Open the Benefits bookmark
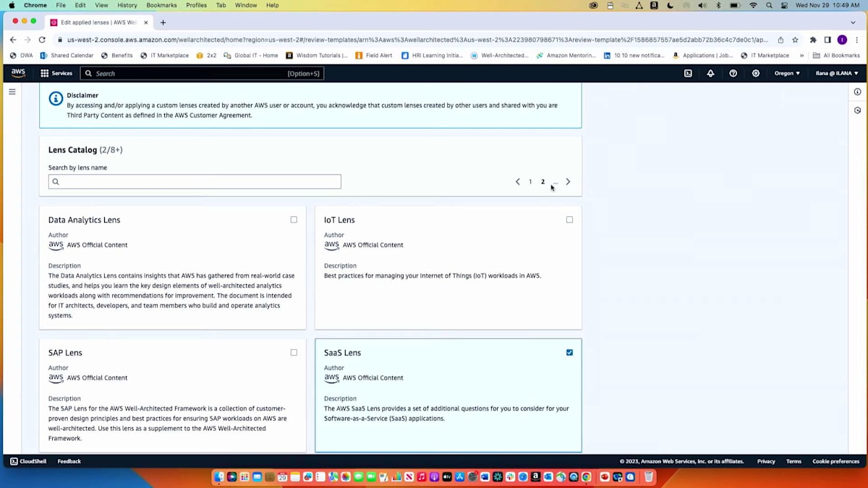Image resolution: width=868 pixels, height=488 pixels. point(116,55)
